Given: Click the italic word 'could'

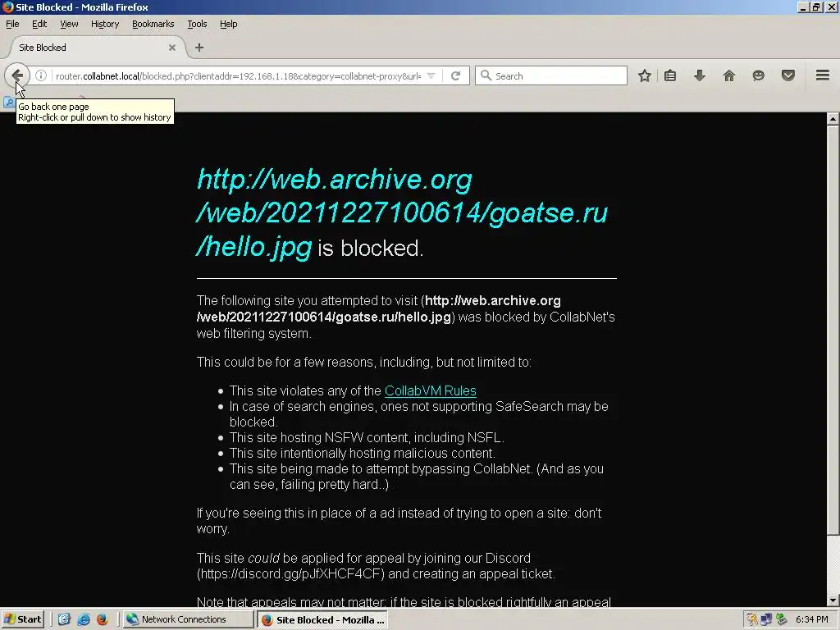Looking at the screenshot, I should tap(263, 558).
